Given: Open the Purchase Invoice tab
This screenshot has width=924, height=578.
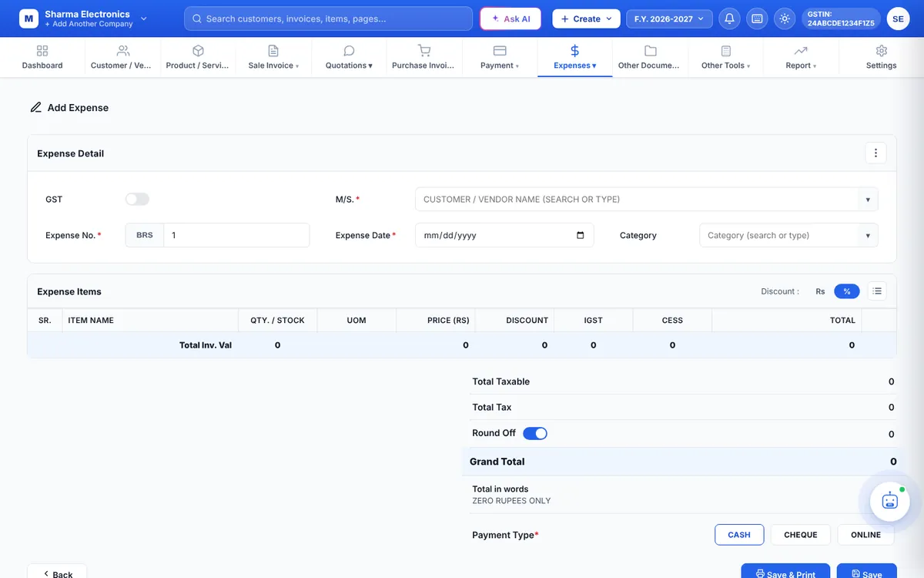Looking at the screenshot, I should click(x=423, y=58).
